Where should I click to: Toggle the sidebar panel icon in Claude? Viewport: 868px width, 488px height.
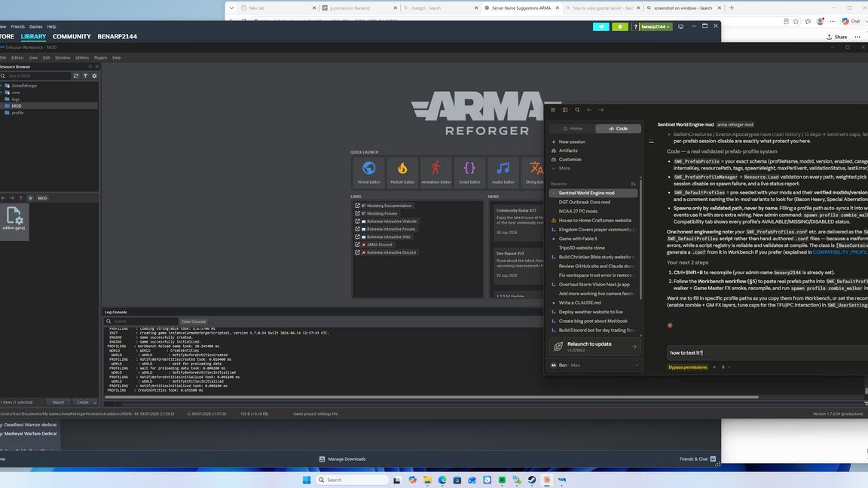(x=565, y=109)
